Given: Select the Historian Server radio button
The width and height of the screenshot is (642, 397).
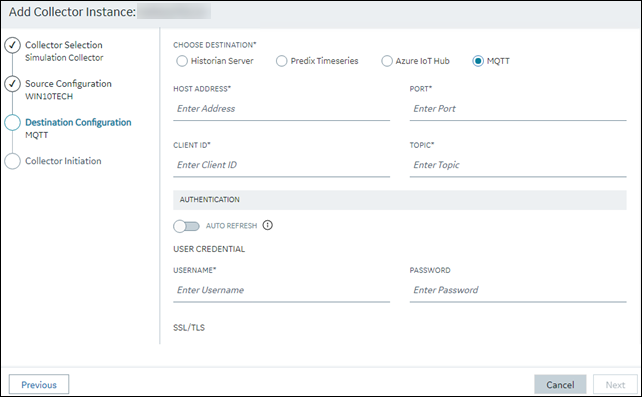Looking at the screenshot, I should (x=182, y=61).
